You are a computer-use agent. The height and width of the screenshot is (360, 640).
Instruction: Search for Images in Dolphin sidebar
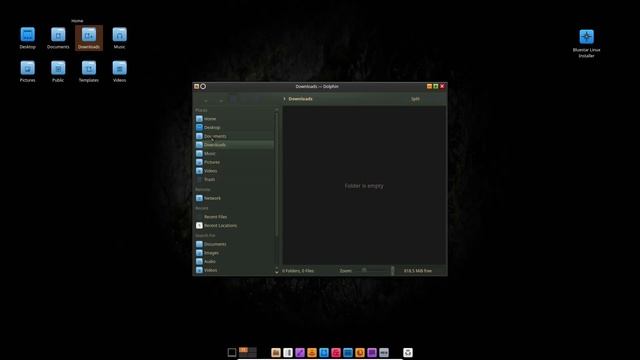pos(234,253)
